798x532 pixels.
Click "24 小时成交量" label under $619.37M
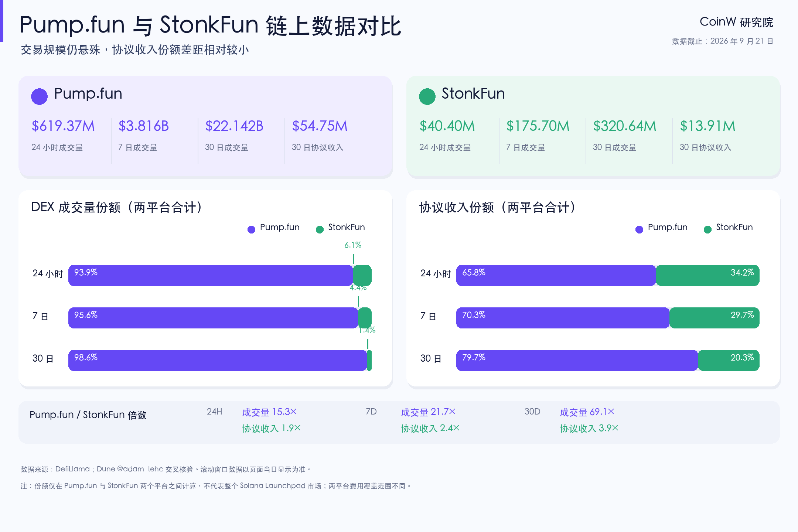(57, 147)
